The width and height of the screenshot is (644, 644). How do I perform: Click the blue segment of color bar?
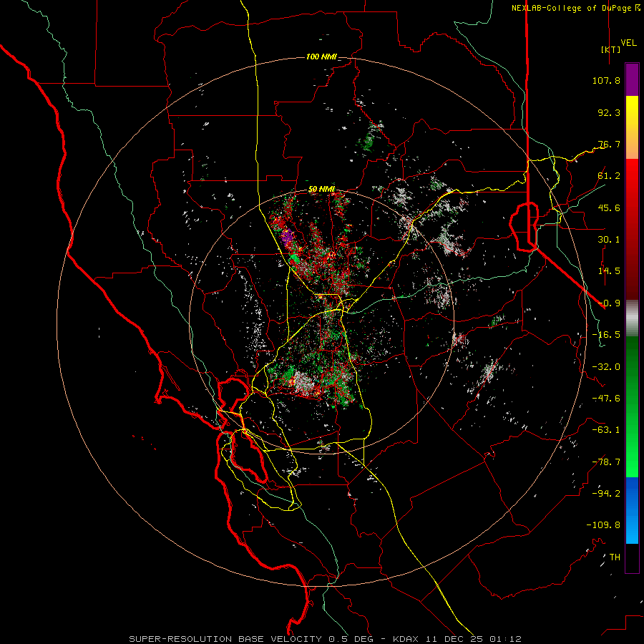pyautogui.click(x=632, y=510)
